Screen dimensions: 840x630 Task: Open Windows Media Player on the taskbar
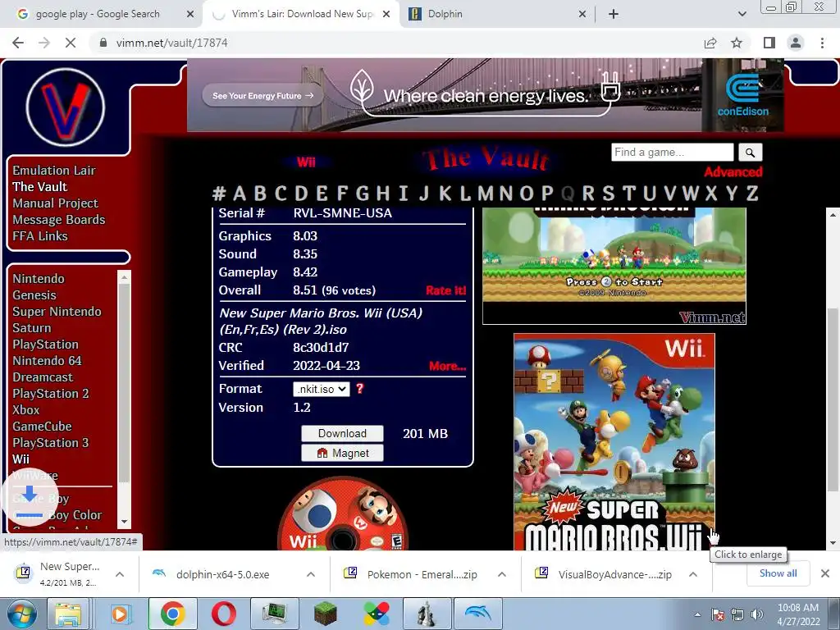(x=120, y=614)
